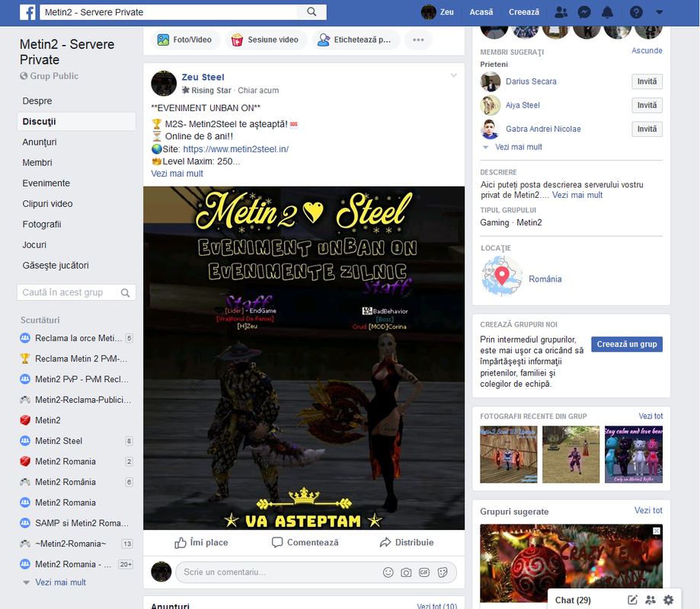Compose new message icon in chat bar
This screenshot has width=700, height=609.
coord(632,600)
